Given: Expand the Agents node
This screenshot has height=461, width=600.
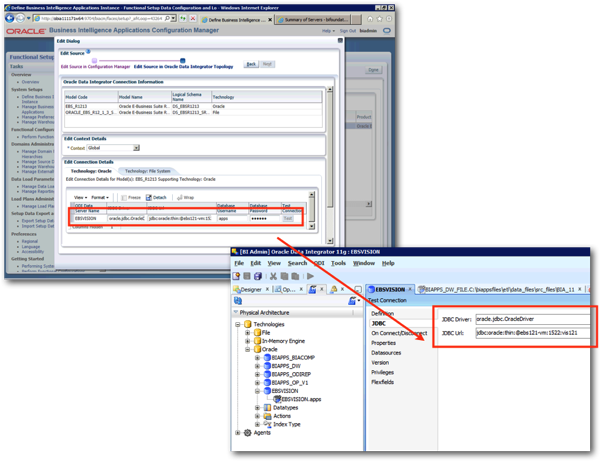Looking at the screenshot, I should click(x=238, y=433).
